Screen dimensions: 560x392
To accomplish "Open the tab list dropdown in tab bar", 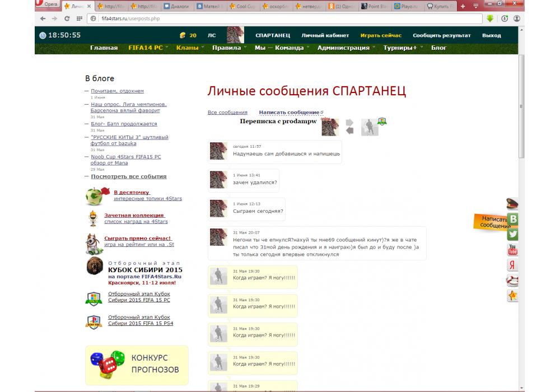I will pyautogui.click(x=475, y=6).
